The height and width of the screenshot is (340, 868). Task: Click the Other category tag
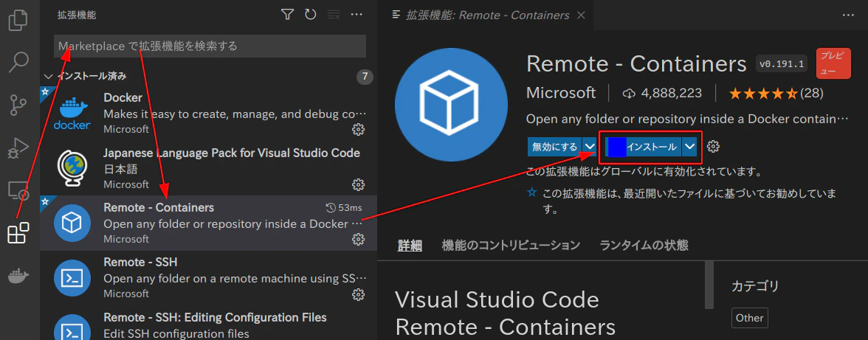[750, 318]
